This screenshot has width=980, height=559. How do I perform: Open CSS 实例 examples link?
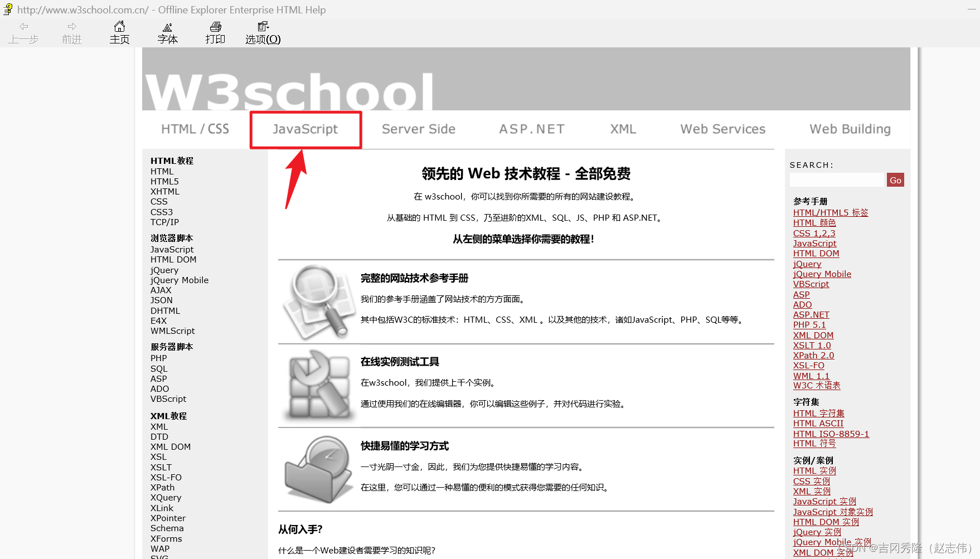pos(812,482)
